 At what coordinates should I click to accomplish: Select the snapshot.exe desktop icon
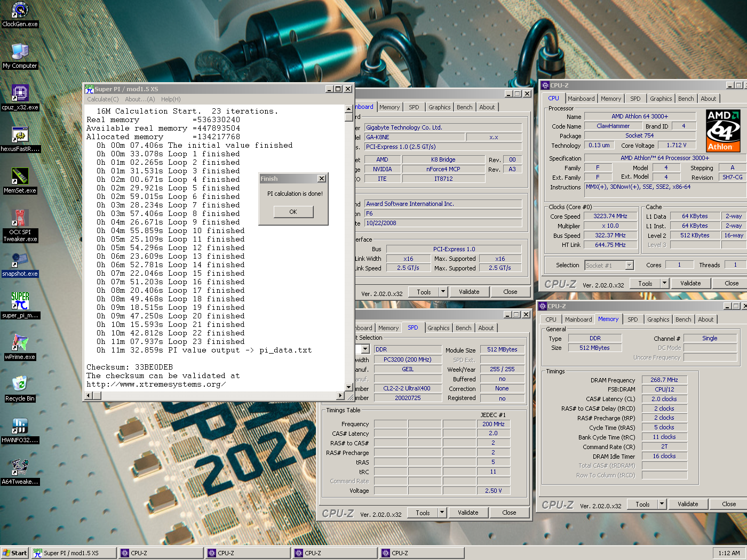20,264
